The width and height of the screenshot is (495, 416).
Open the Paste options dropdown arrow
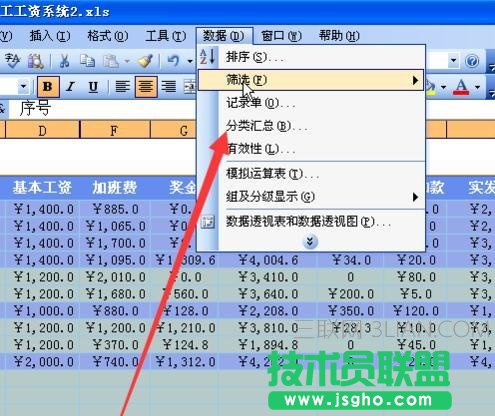[x=127, y=61]
